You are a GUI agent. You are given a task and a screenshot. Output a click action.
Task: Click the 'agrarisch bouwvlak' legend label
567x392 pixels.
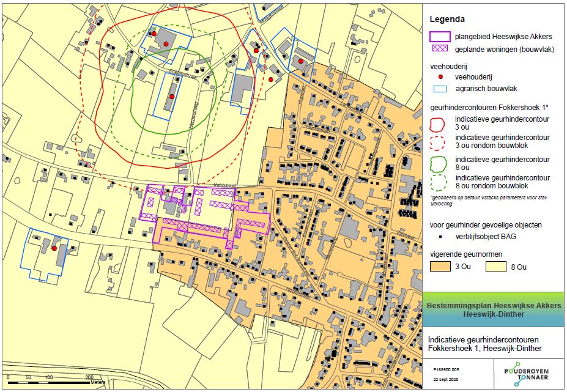486,89
